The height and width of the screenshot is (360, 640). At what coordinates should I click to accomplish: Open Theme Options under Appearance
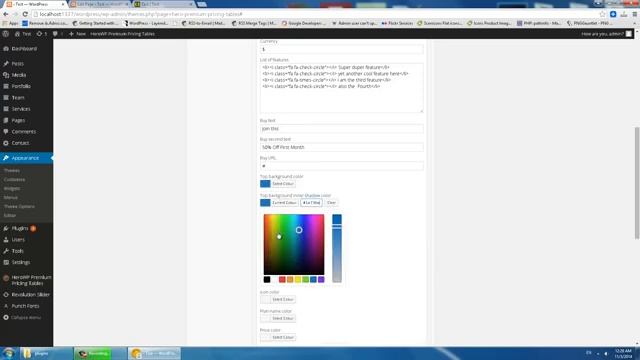coord(19,207)
